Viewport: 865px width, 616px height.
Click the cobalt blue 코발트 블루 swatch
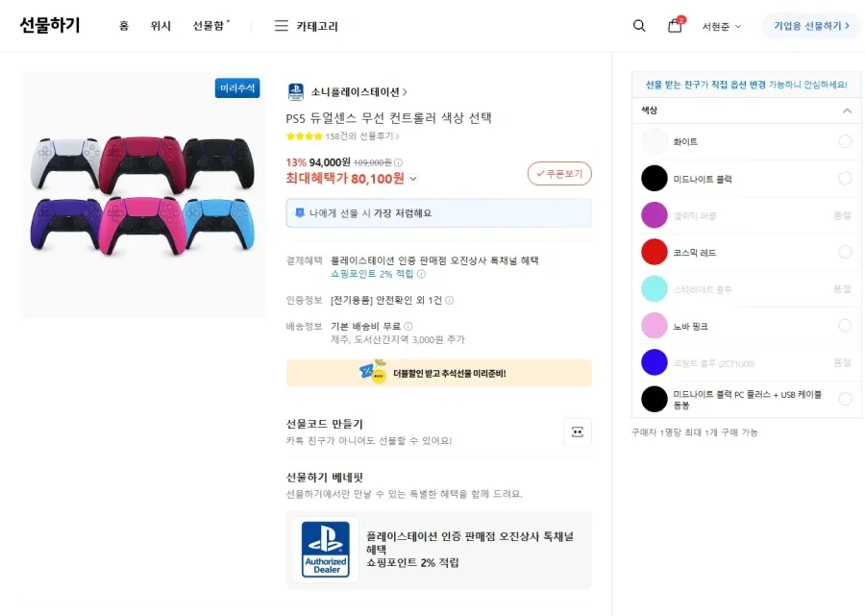pyautogui.click(x=655, y=362)
